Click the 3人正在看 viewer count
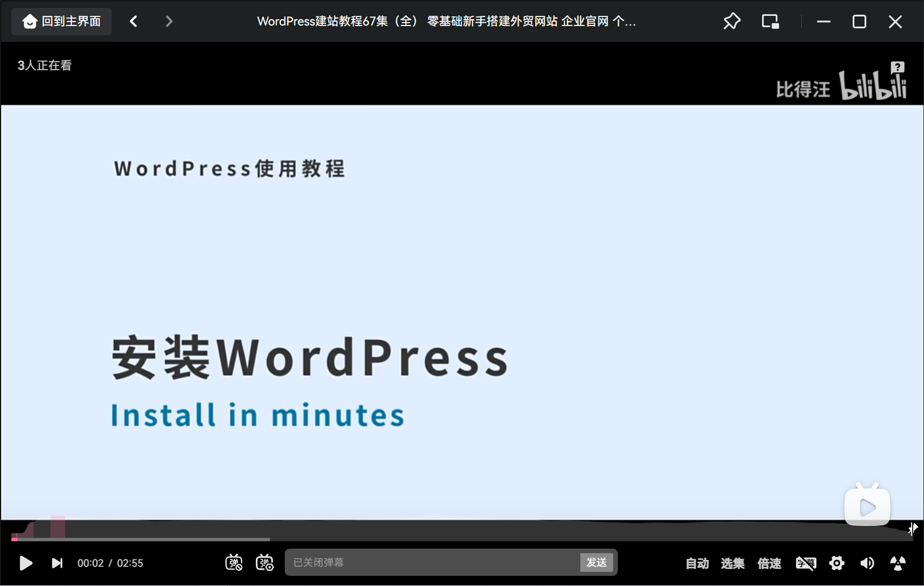The width and height of the screenshot is (924, 586). coord(45,66)
